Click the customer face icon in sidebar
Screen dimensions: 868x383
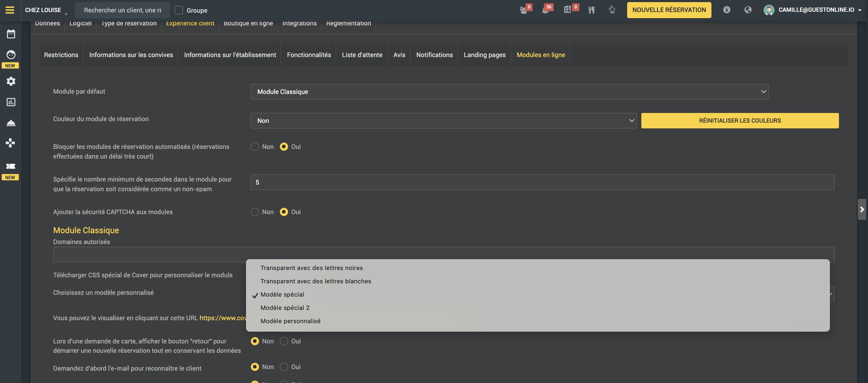(11, 55)
